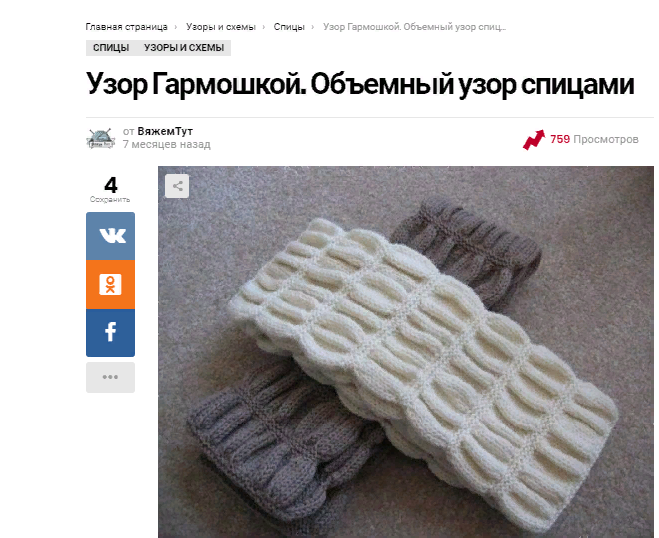Open the Узоры и схемы breadcrumb
The image size is (659, 538).
[x=221, y=27]
